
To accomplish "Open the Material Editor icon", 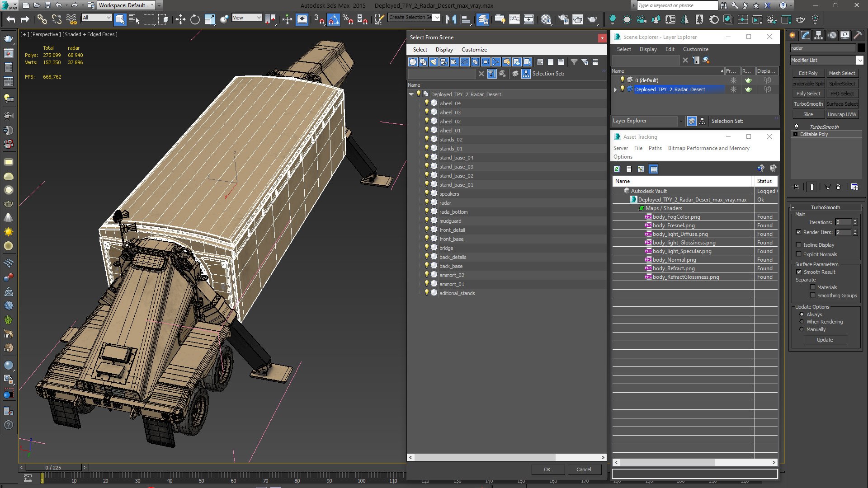I will pos(546,19).
